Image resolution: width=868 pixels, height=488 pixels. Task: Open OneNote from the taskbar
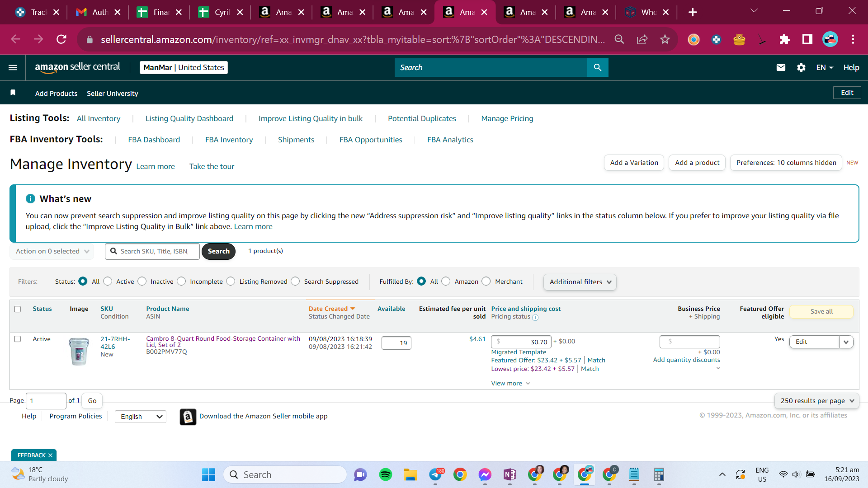pyautogui.click(x=509, y=474)
